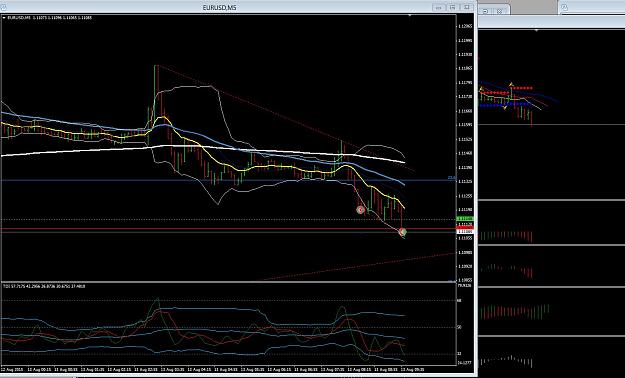Restore down the EURUSD,M5 chart window
Screen dimensions: 625x378
coord(452,7)
